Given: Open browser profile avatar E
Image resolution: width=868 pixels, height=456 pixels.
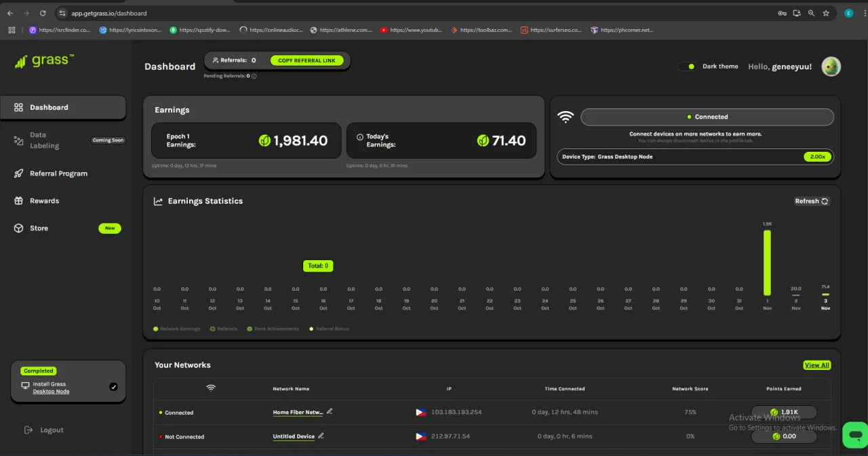Looking at the screenshot, I should [x=848, y=13].
